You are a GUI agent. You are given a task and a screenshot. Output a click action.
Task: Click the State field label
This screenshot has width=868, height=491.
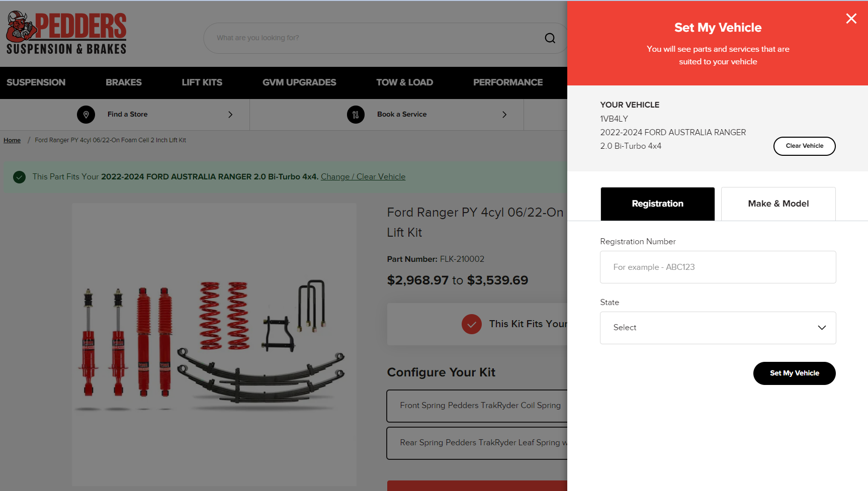click(x=610, y=303)
